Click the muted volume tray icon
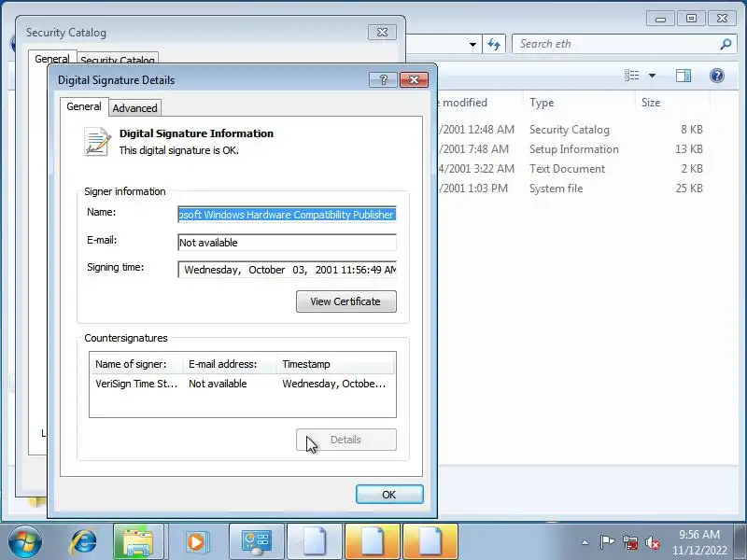Screen dimensions: 747x560 tap(653, 542)
